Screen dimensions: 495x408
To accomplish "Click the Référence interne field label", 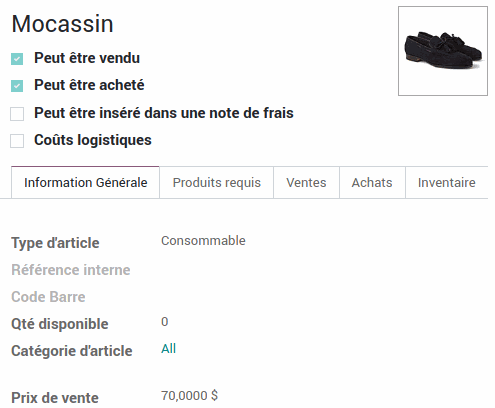I will click(x=71, y=270).
